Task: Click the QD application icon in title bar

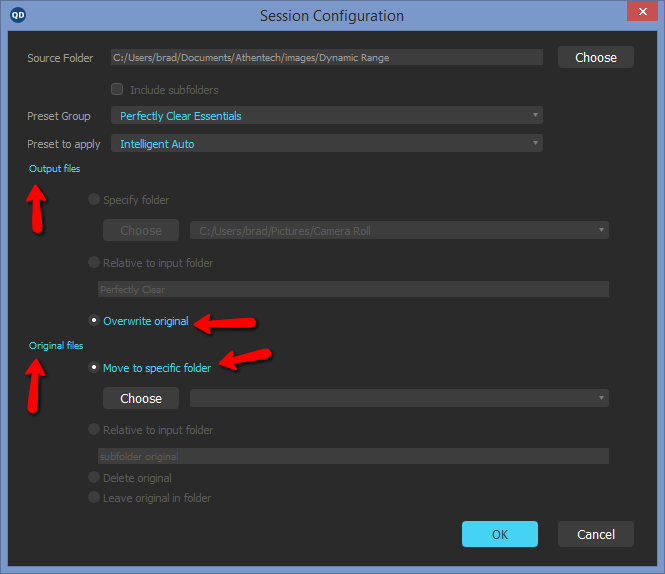Action: tap(18, 15)
